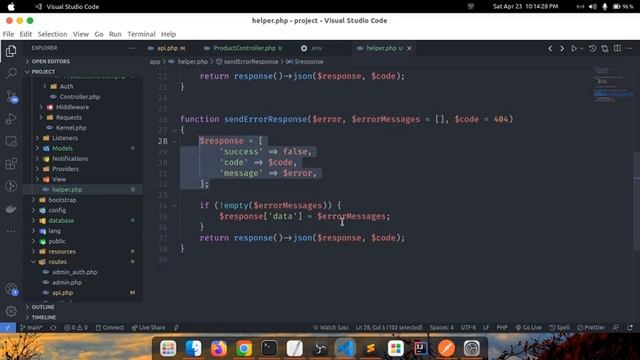640x360 pixels.
Task: Open Firefox from the dock
Action: pyautogui.click(x=219, y=348)
